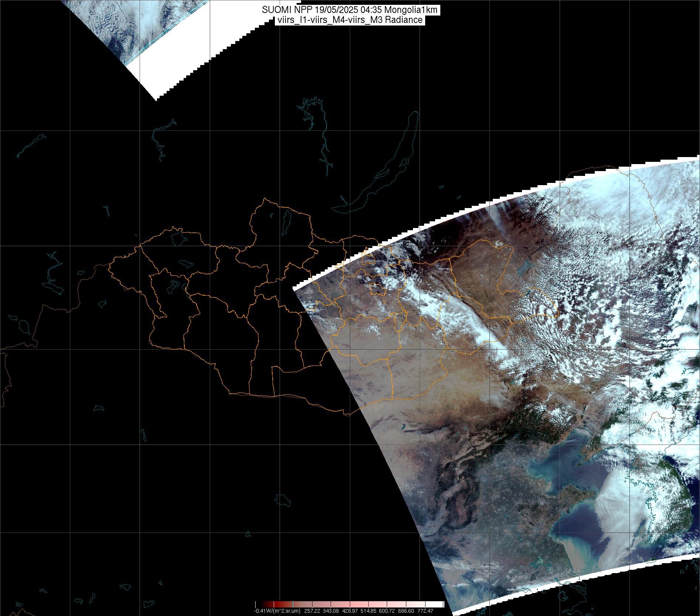Click the 428.97 colorbar value

350,611
